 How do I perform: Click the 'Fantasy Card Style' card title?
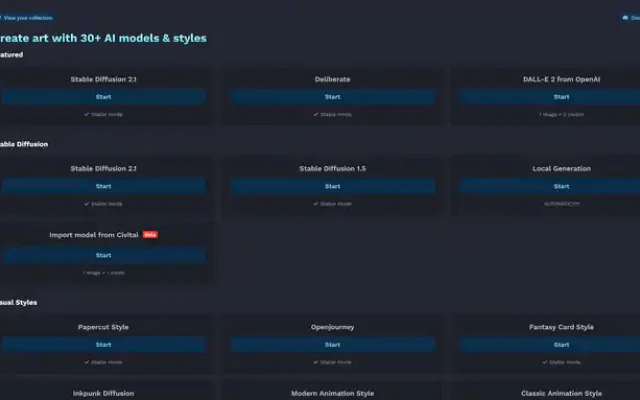(561, 327)
